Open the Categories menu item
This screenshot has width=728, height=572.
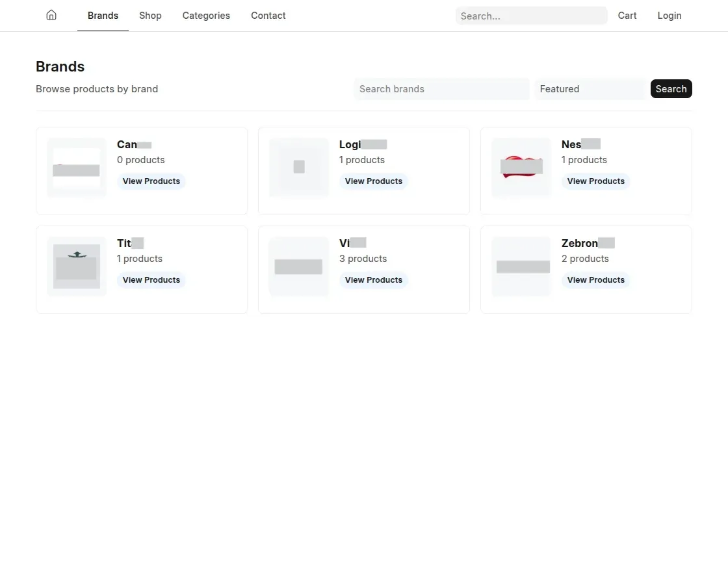pos(206,16)
